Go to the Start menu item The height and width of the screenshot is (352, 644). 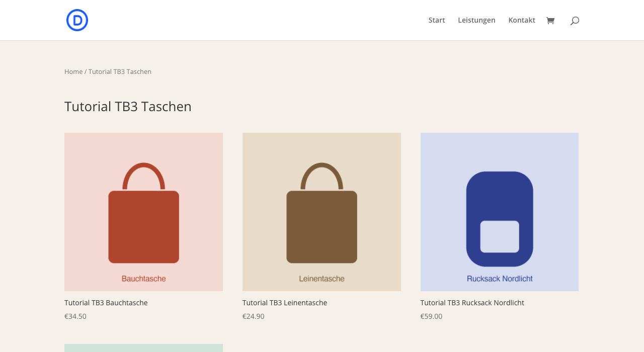point(437,20)
